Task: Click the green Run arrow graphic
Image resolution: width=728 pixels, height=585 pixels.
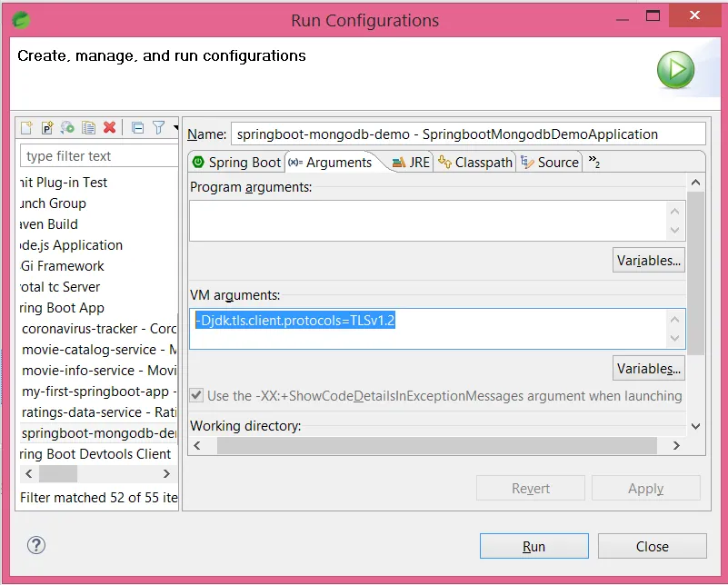Action: click(x=675, y=70)
